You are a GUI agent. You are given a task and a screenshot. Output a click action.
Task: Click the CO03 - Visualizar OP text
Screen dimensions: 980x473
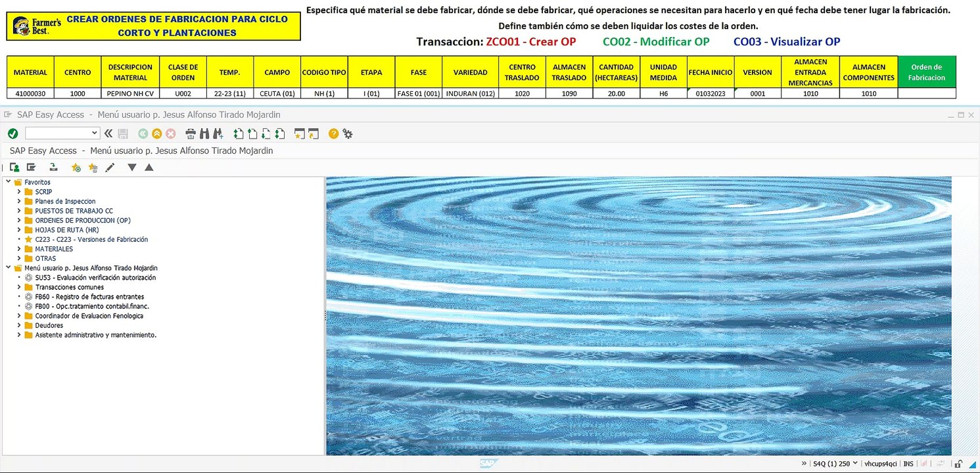787,41
